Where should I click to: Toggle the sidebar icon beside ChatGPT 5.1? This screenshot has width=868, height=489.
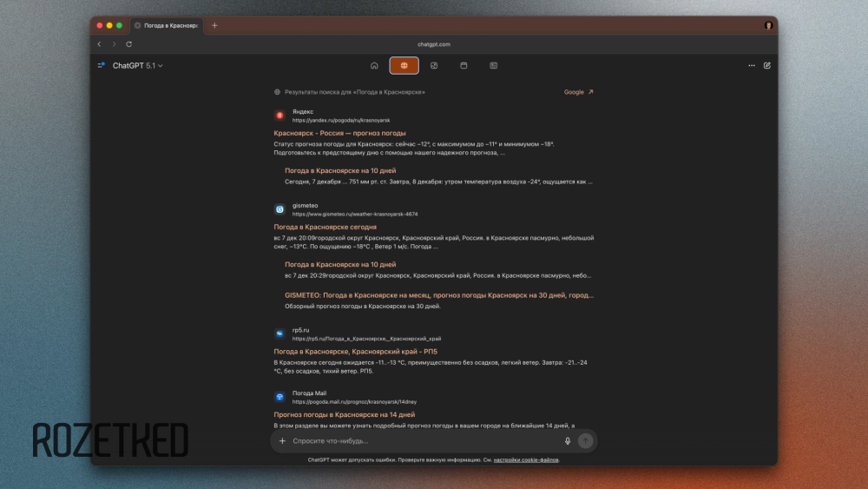click(102, 65)
